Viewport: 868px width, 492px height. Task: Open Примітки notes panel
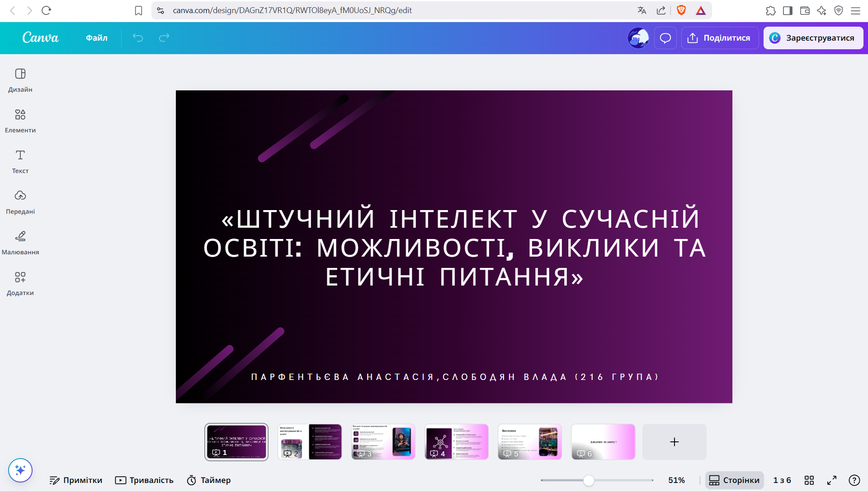coord(76,480)
